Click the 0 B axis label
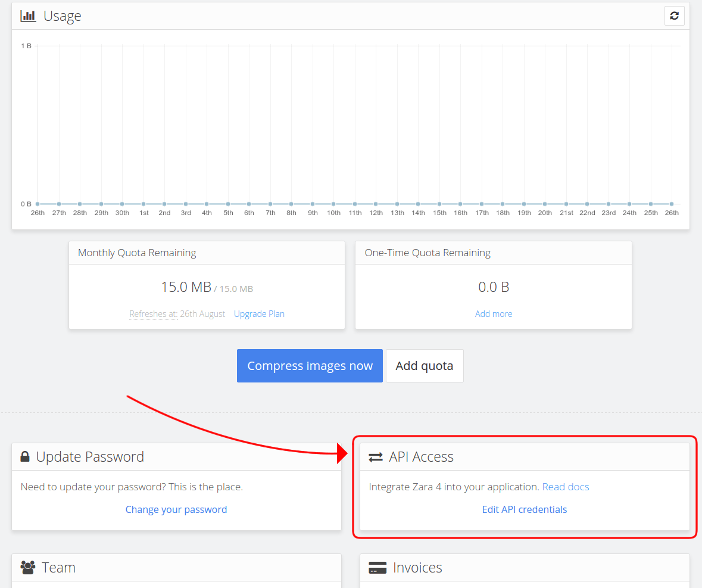Screen dimensions: 702x588 point(26,204)
